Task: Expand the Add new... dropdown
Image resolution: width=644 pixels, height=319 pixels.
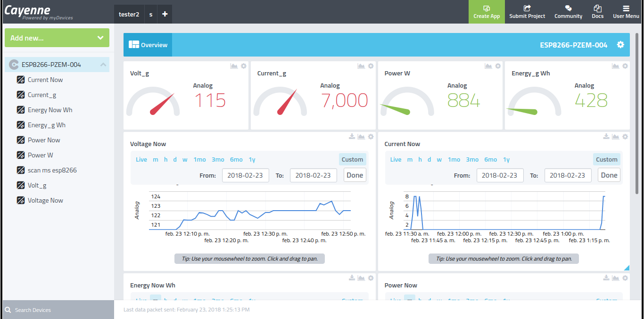Action: point(57,38)
